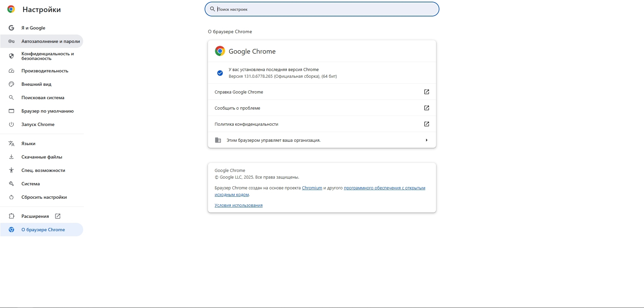Click the wrench icon for Система

(11, 184)
